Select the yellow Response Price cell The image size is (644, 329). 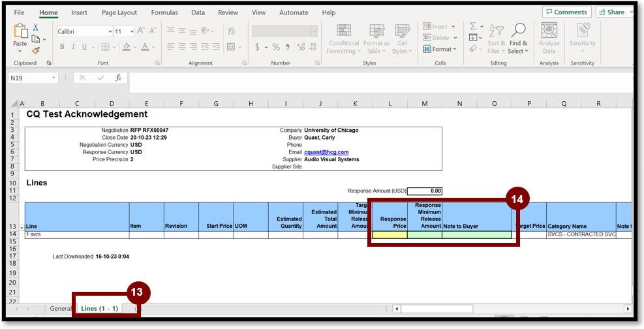tap(390, 234)
